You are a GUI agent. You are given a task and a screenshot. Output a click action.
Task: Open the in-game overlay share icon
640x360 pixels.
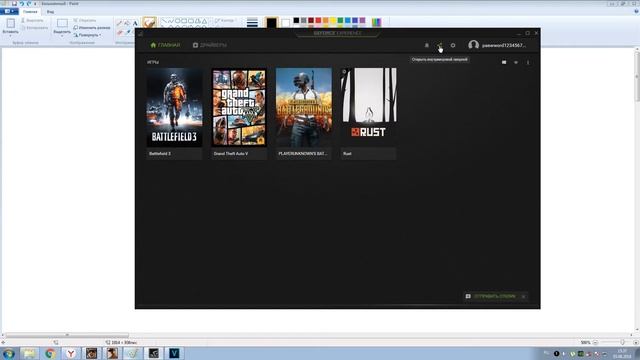[x=440, y=45]
